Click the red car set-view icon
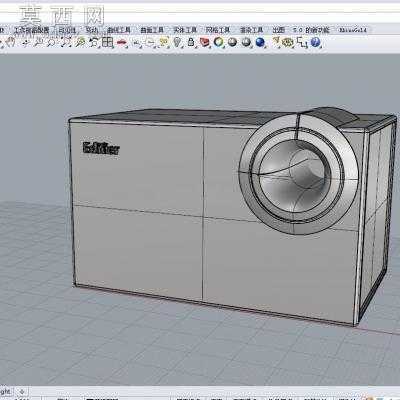 point(122,42)
